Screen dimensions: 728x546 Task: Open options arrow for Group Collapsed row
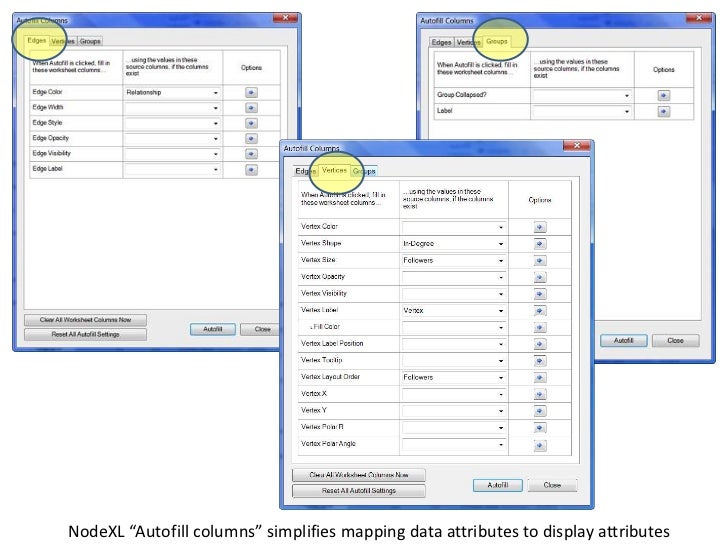point(663,95)
